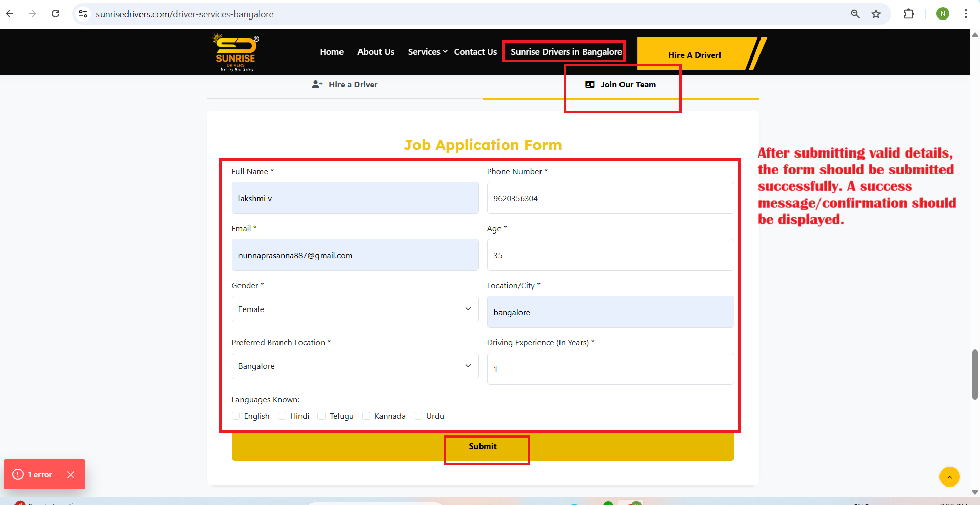This screenshot has height=505, width=980.
Task: Open the Gender dropdown
Action: click(x=354, y=309)
